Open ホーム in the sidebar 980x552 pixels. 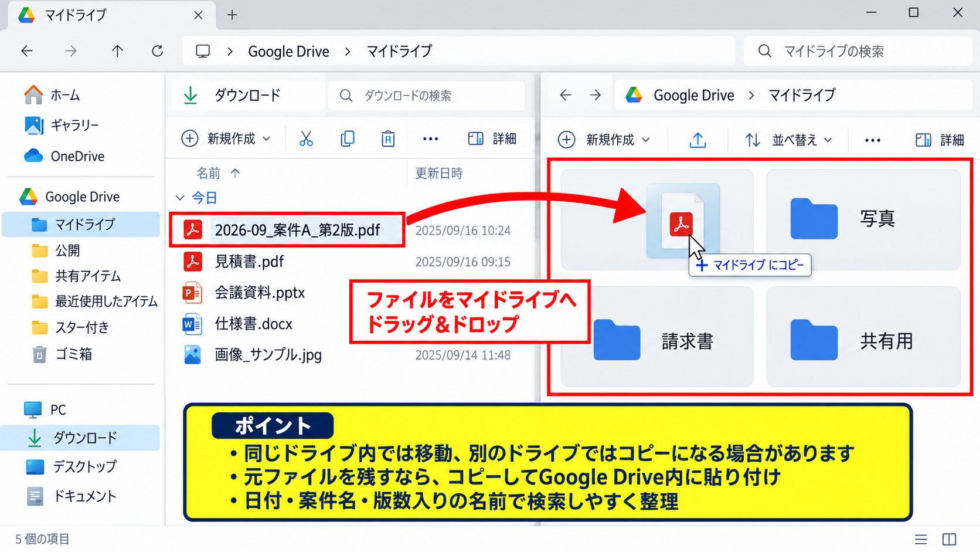[52, 94]
